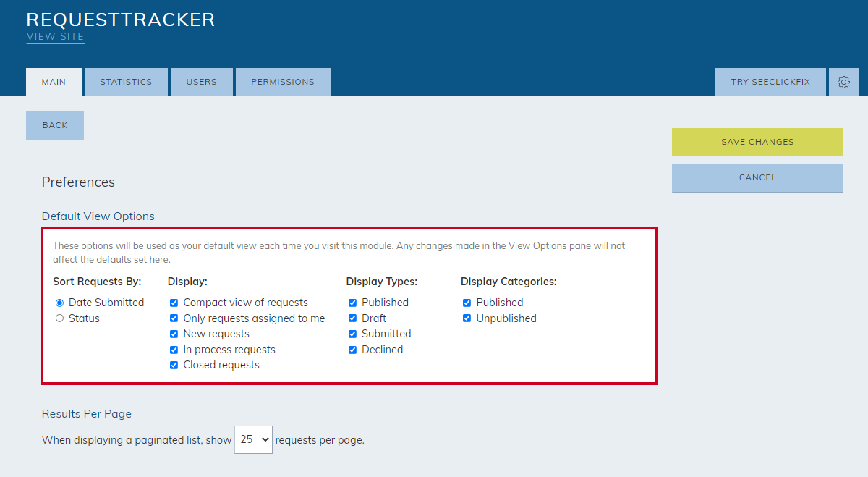Open the Statistics tab

pos(126,82)
